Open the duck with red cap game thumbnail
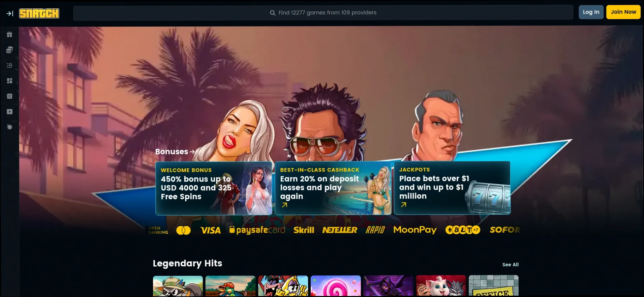This screenshot has height=297, width=644. coord(231,286)
